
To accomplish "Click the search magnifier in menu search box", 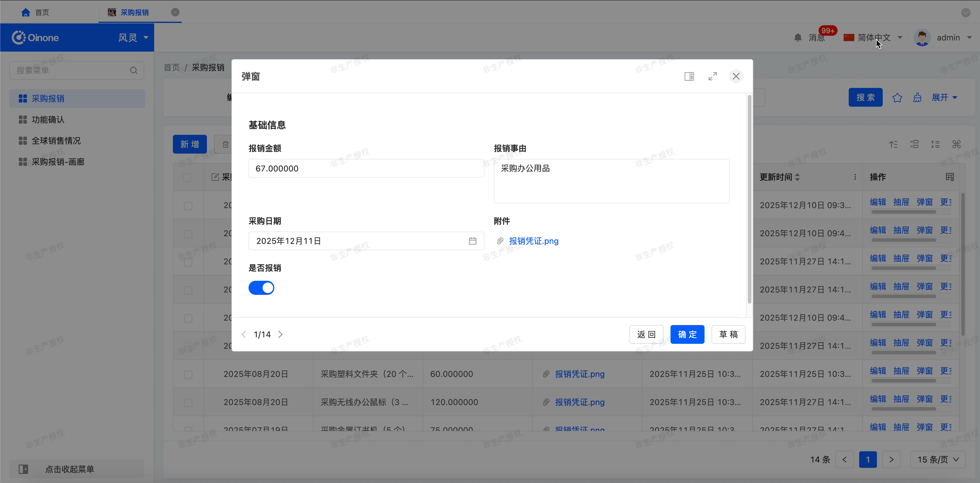I will (134, 71).
